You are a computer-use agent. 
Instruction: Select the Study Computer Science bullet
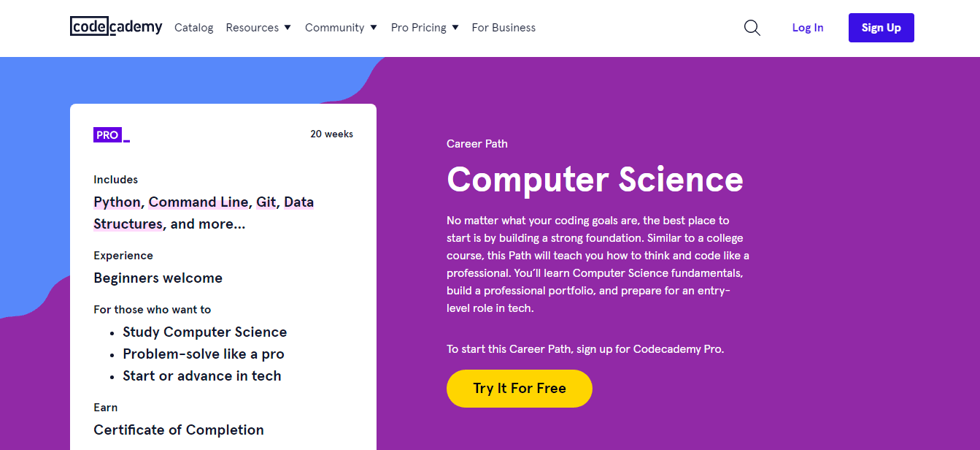(x=205, y=332)
